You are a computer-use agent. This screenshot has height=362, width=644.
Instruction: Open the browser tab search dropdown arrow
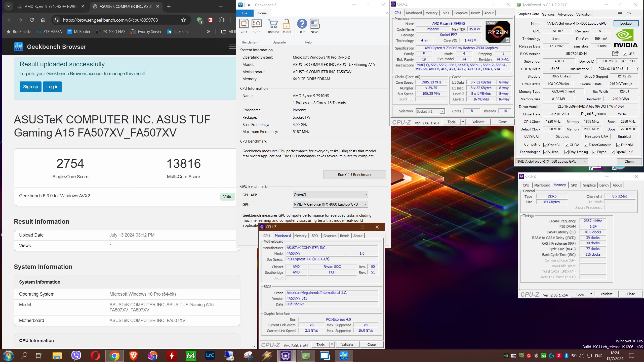pos(9,6)
